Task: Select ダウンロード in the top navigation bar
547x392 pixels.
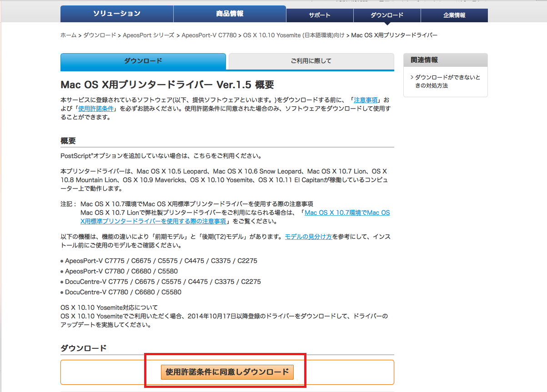Action: coord(387,15)
